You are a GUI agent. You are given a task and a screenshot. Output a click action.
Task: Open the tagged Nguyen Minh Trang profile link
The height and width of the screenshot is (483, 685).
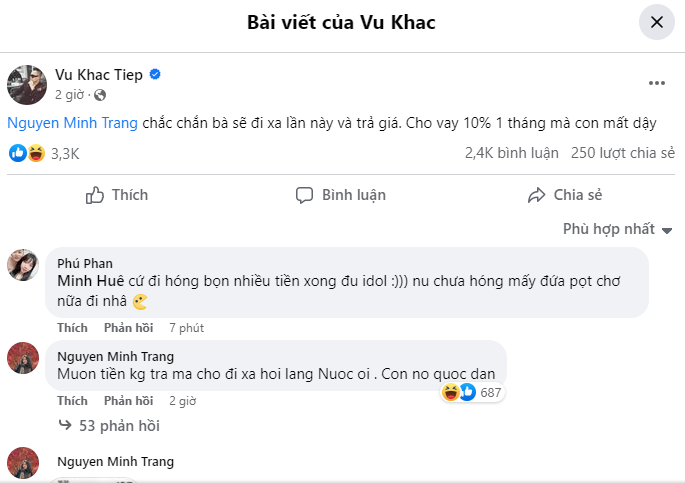coord(71,123)
